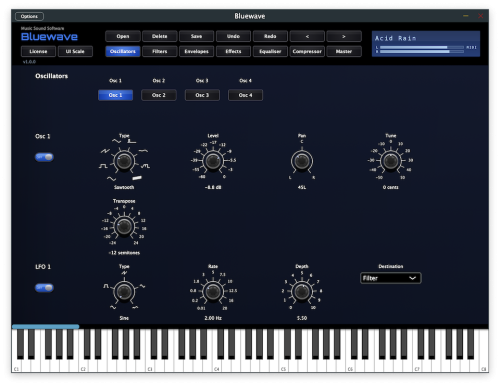Viewport: 500px width, 386px height.
Task: Open the Envelopes tab
Action: 196,51
